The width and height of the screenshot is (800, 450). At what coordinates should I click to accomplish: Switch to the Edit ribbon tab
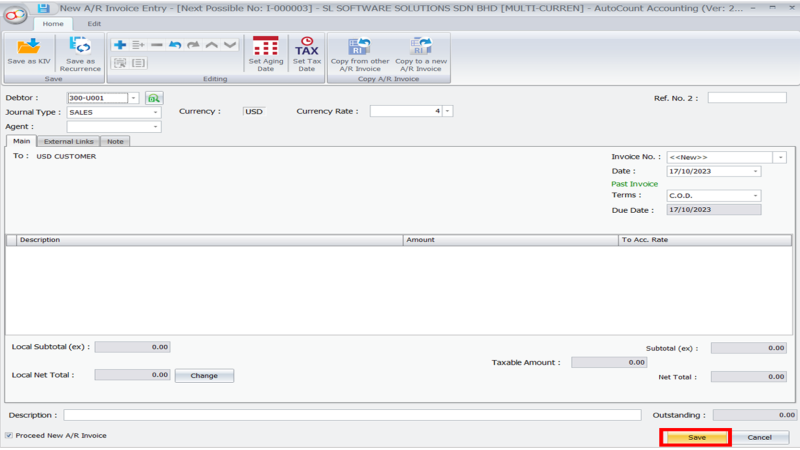coord(94,23)
